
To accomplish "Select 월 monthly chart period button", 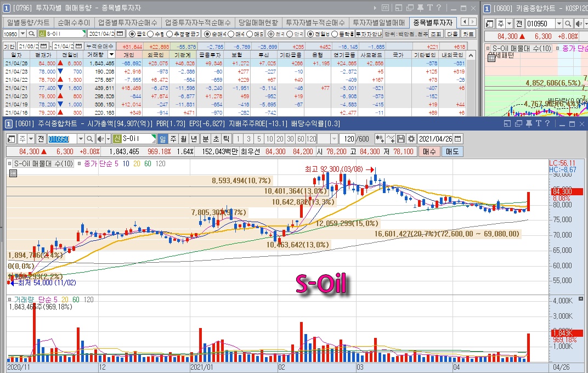I will click(183, 139).
